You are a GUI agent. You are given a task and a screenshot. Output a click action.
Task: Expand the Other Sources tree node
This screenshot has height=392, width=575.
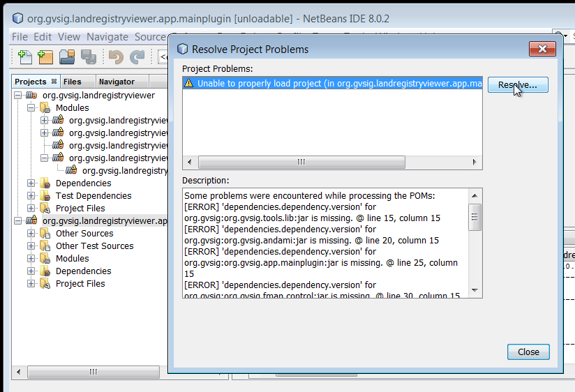click(x=31, y=234)
